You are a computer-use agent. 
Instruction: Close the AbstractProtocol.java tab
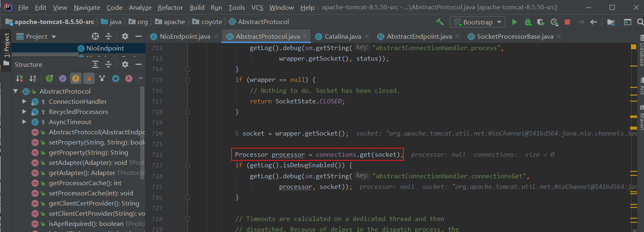pos(305,36)
